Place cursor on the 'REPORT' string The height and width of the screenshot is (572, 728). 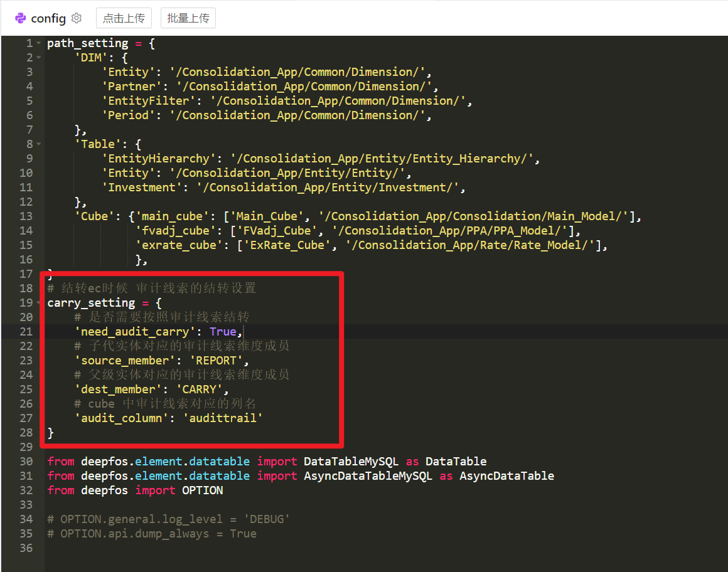pos(215,361)
